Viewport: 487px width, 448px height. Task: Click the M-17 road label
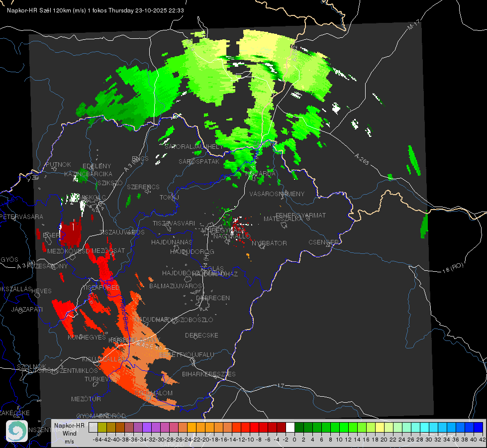click(x=413, y=25)
